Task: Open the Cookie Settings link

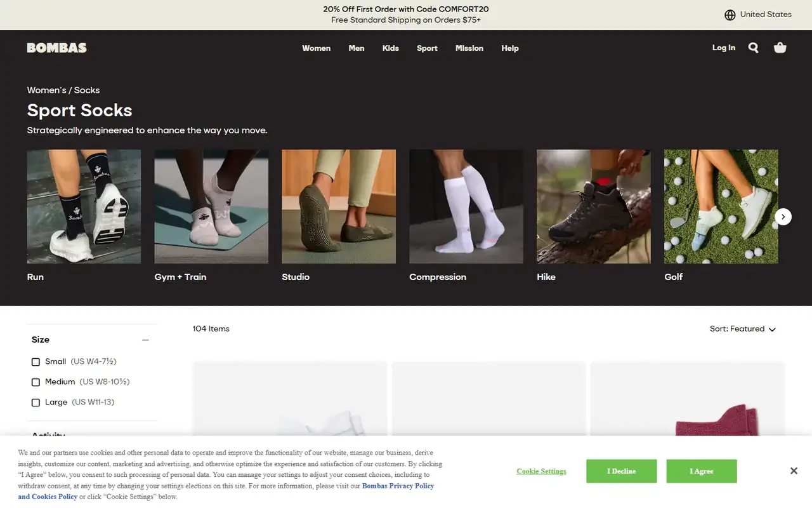Action: [x=541, y=471]
